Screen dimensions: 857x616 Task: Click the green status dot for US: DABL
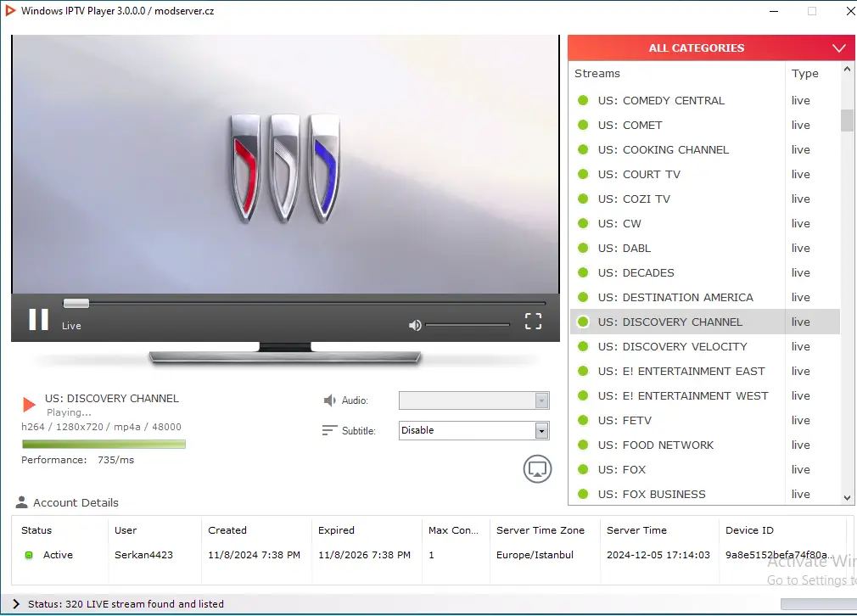point(583,248)
